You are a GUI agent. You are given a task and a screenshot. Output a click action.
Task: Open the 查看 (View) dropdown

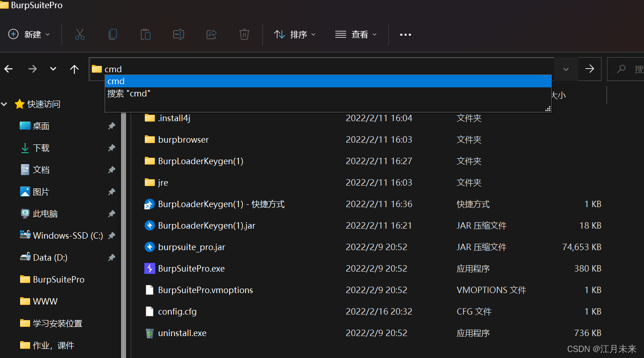coord(356,34)
